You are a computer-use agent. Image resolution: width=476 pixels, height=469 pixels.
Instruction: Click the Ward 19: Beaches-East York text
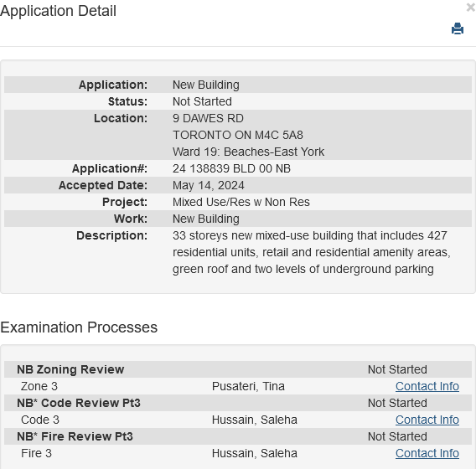click(x=248, y=152)
